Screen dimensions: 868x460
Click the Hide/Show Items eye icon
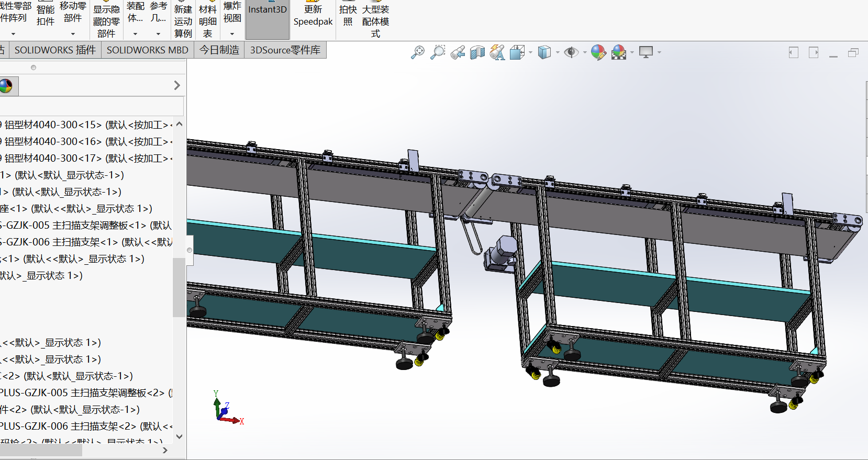pos(571,52)
